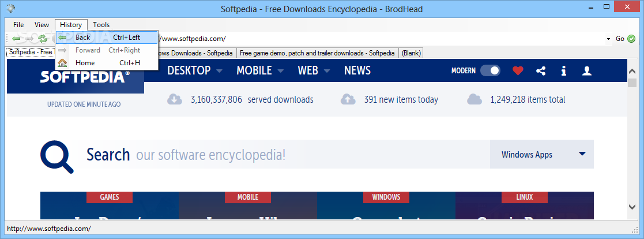Viewport: 644px width, 239px height.
Task: Click the URL address input field
Action: [382, 39]
